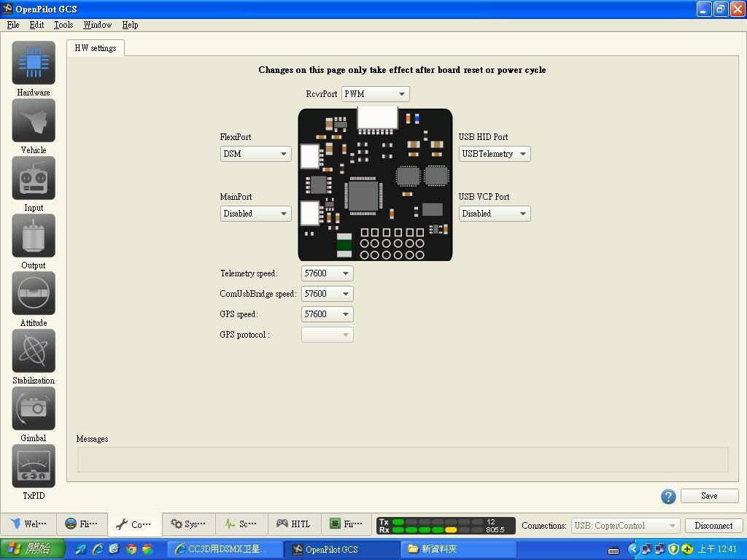Switch to the Welcome workspace tab
This screenshot has width=747, height=560.
point(29,524)
